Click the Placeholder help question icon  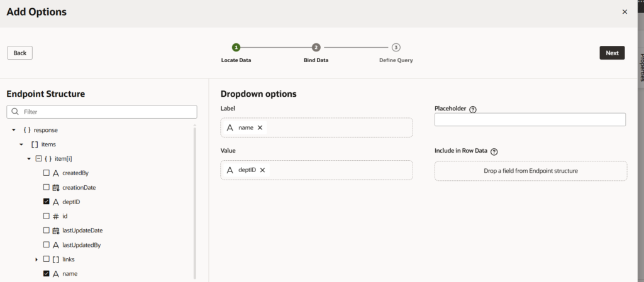pos(473,109)
